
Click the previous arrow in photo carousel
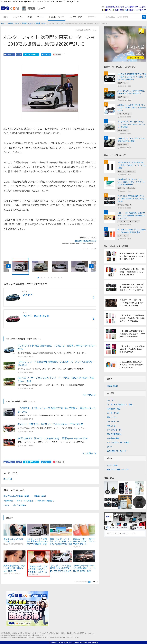[x=8, y=266]
